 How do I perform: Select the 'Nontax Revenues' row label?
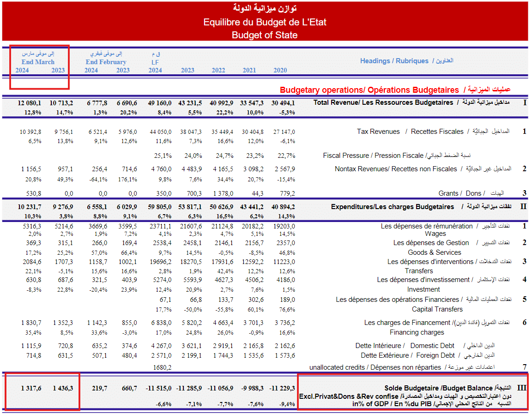coord(396,169)
